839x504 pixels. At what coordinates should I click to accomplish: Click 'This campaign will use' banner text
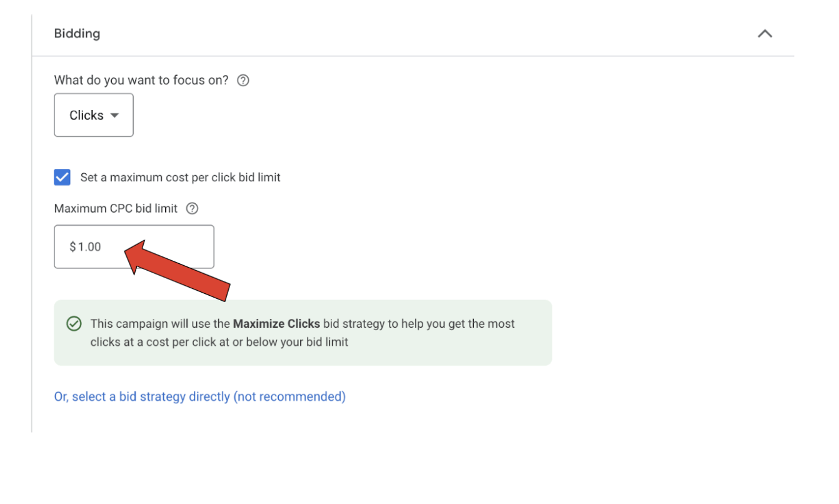click(x=160, y=324)
